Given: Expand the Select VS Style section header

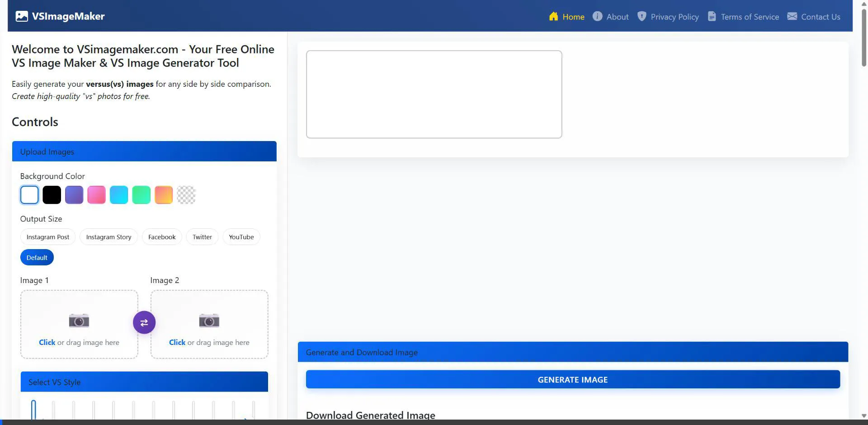Looking at the screenshot, I should pos(144,382).
